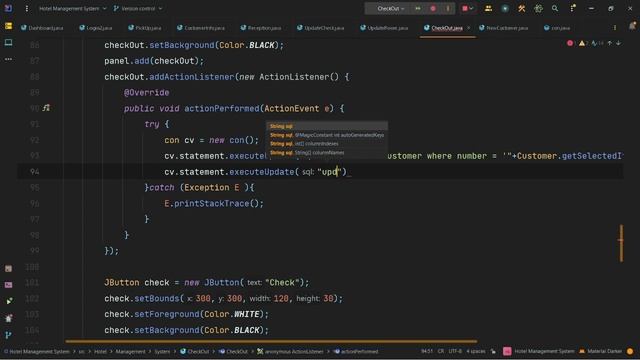Open the Terminal tool window icon

click(9, 285)
